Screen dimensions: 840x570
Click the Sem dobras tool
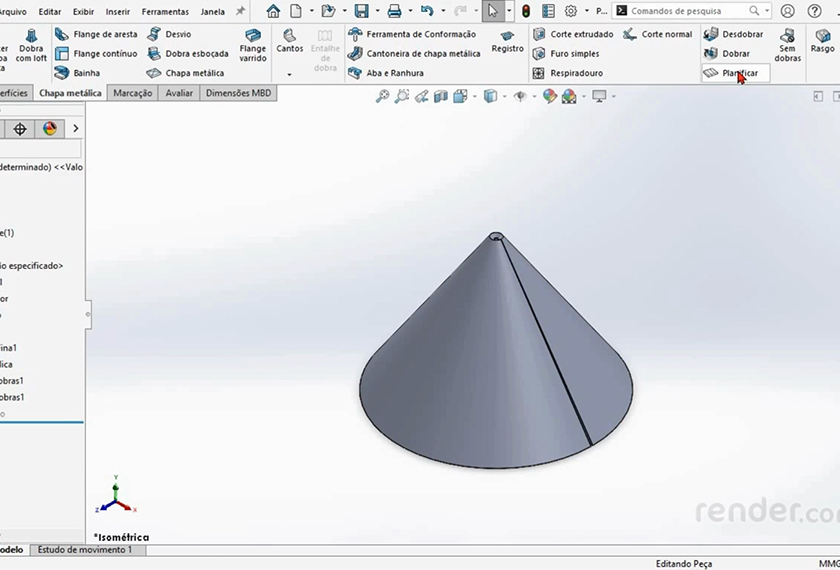(788, 47)
